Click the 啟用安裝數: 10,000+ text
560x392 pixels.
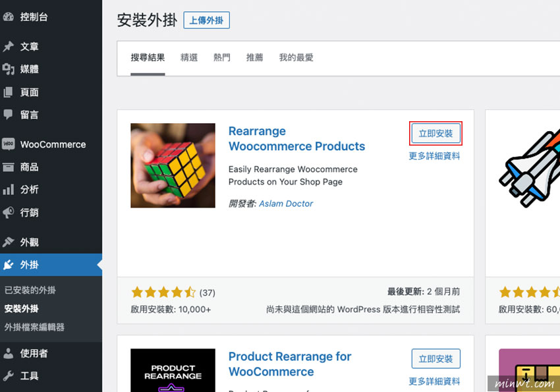coord(171,309)
